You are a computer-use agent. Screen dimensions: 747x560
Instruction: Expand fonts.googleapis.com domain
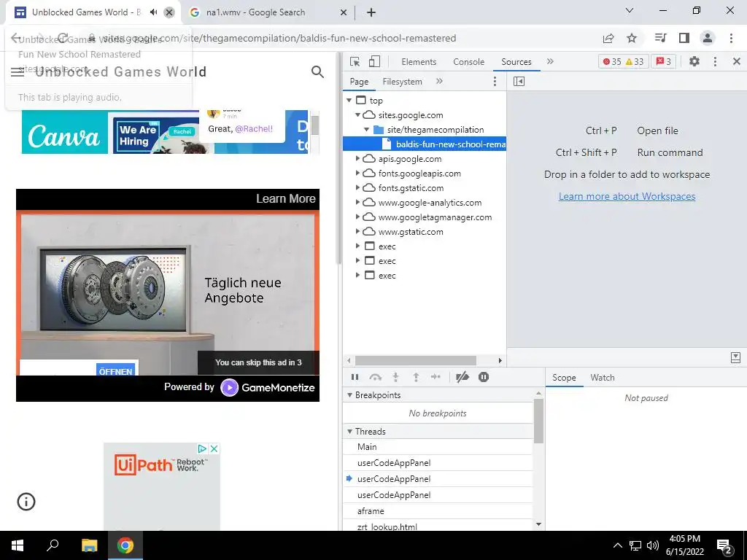[357, 174]
